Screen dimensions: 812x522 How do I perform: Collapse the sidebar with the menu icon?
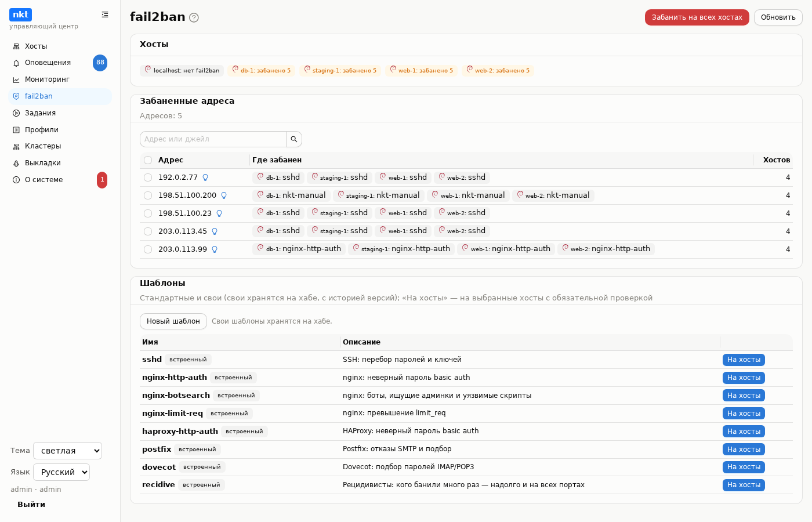pos(105,14)
